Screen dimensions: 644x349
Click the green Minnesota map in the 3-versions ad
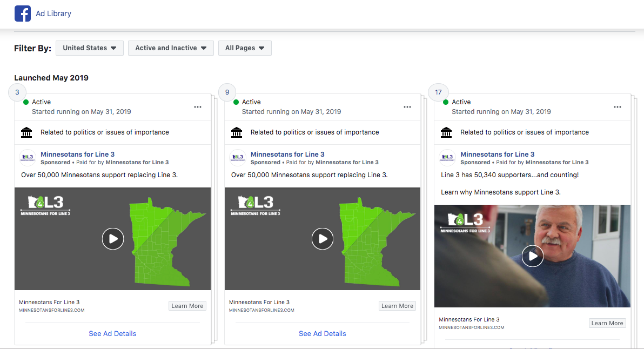(x=166, y=242)
